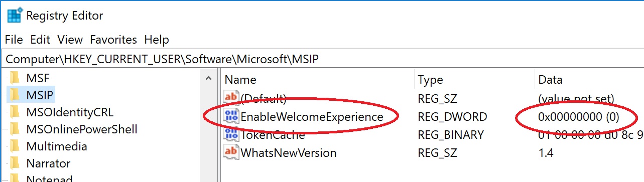
Task: Click the tree pane scroll up arrow
Action: pos(208,78)
